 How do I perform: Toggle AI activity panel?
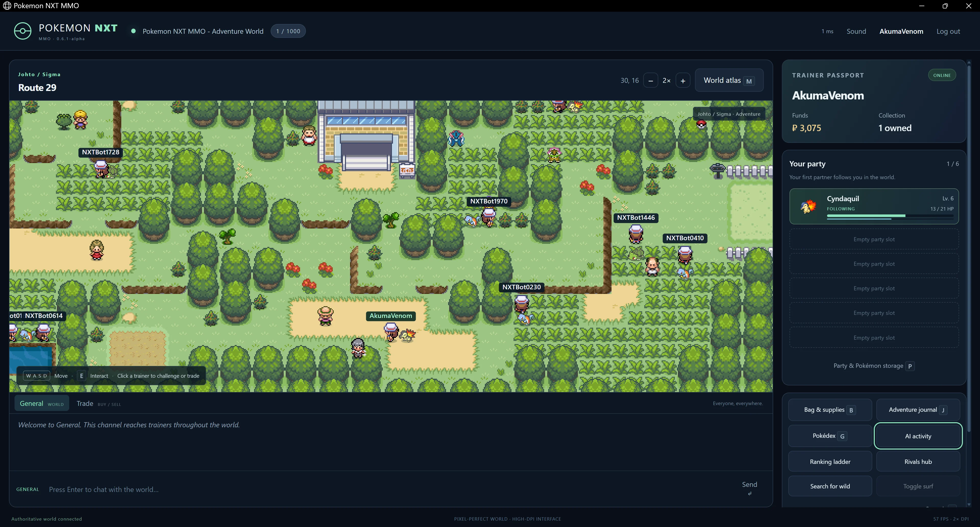pos(918,436)
